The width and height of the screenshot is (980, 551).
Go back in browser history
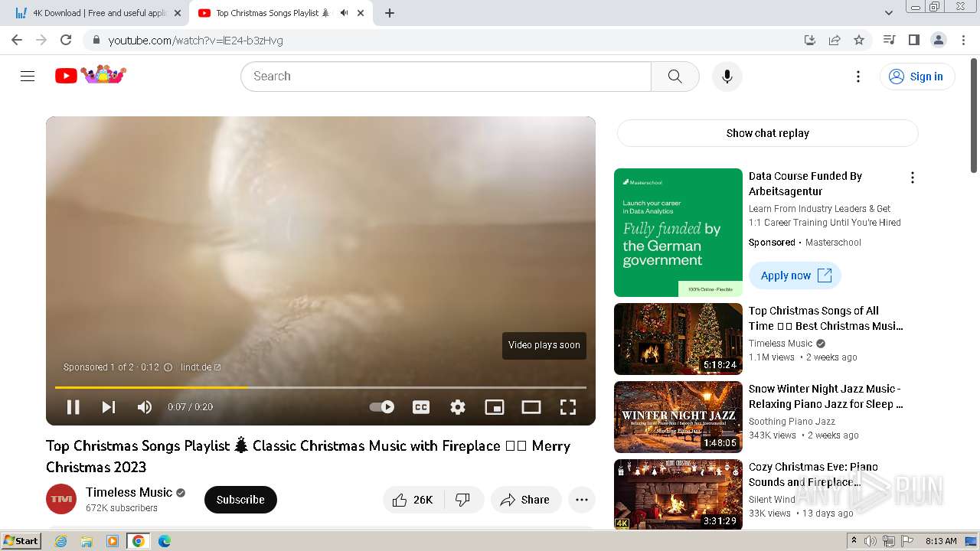(17, 40)
